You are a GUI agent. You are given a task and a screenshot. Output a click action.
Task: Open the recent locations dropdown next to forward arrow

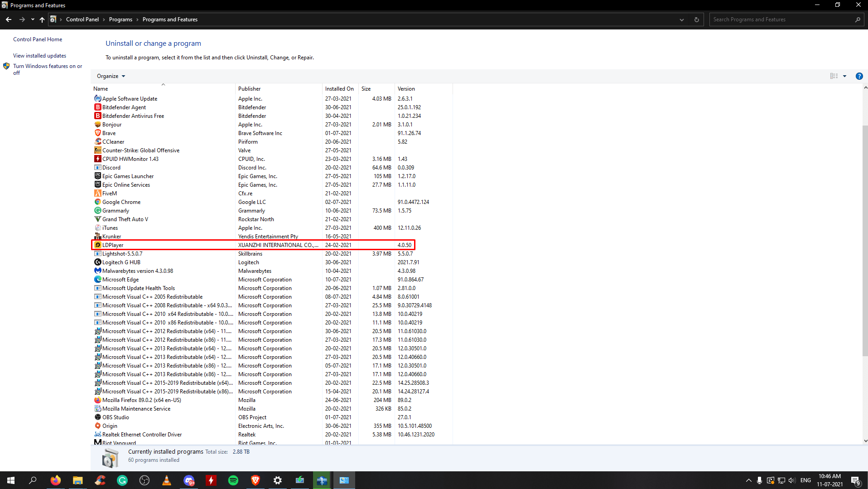click(32, 19)
